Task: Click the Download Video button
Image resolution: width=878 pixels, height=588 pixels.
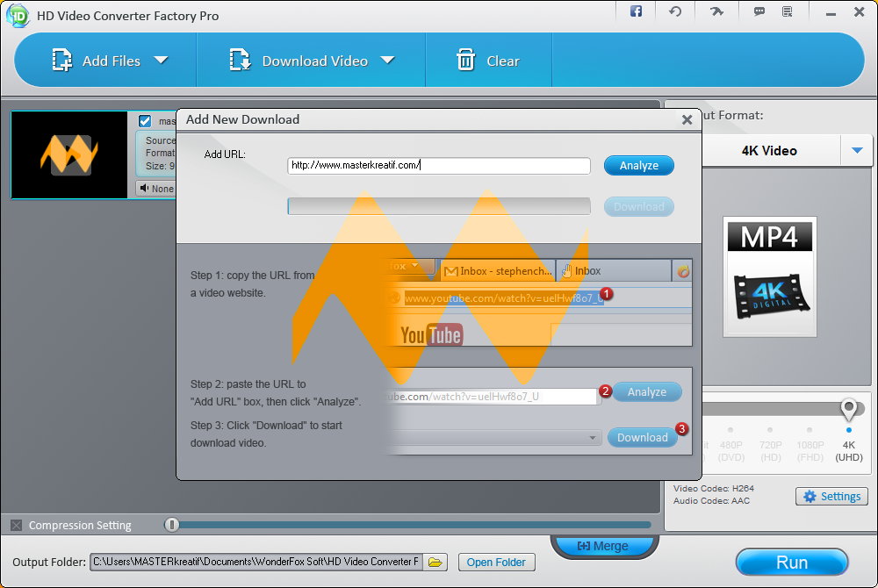Action: tap(299, 61)
